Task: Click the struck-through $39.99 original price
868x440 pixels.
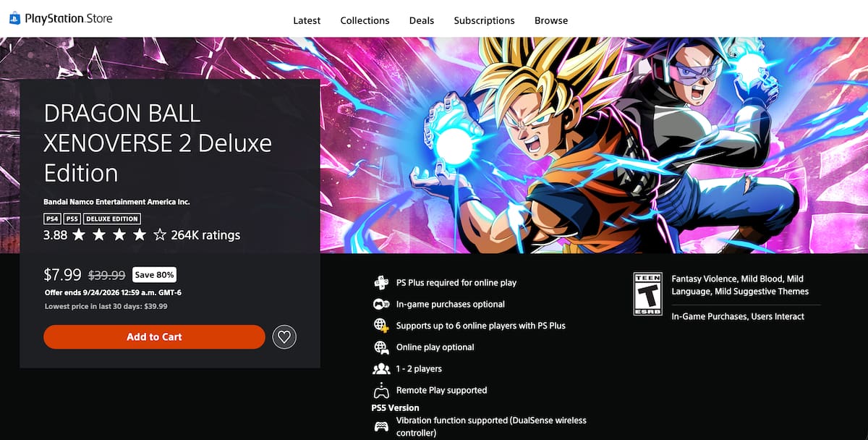Action: coord(106,276)
